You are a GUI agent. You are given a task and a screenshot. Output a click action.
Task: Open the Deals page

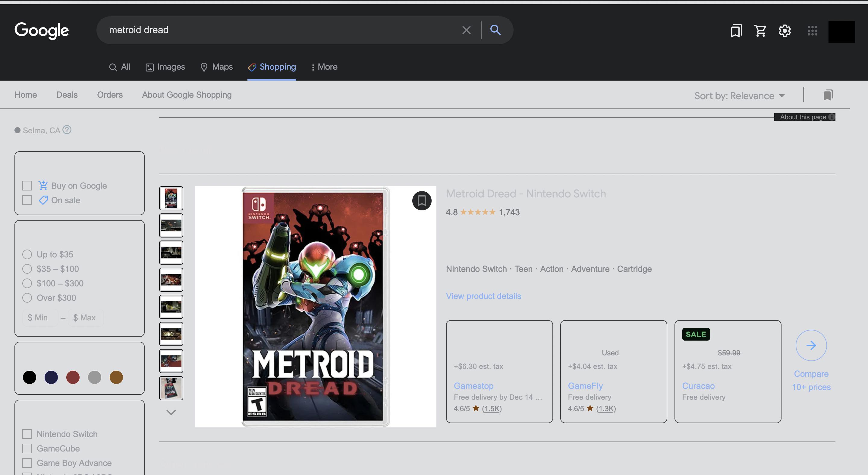click(67, 95)
